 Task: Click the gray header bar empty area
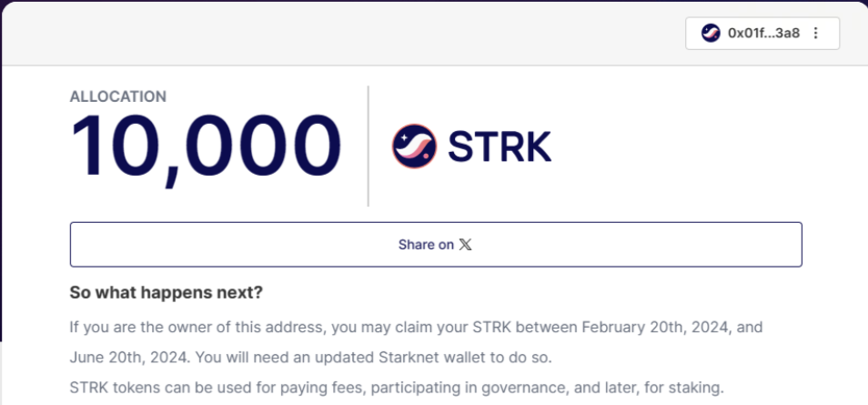[343, 34]
